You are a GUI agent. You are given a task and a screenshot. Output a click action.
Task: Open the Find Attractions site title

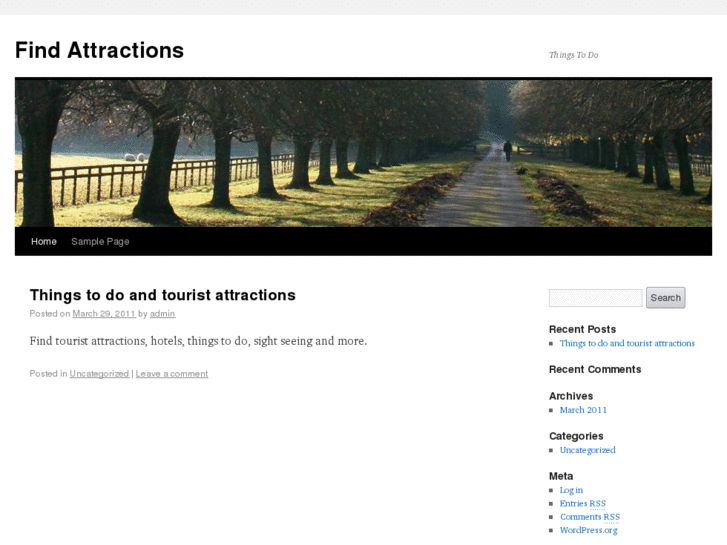coord(99,50)
